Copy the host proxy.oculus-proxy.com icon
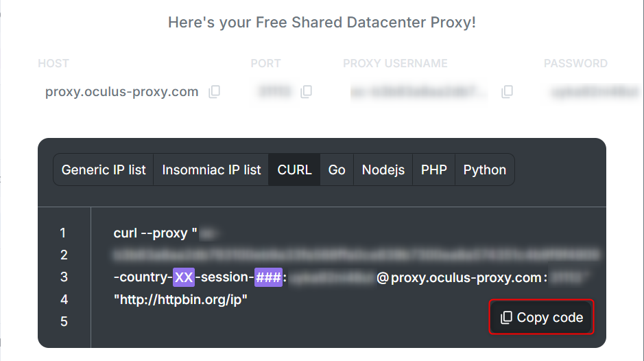Image resolution: width=644 pixels, height=361 pixels. tap(215, 91)
